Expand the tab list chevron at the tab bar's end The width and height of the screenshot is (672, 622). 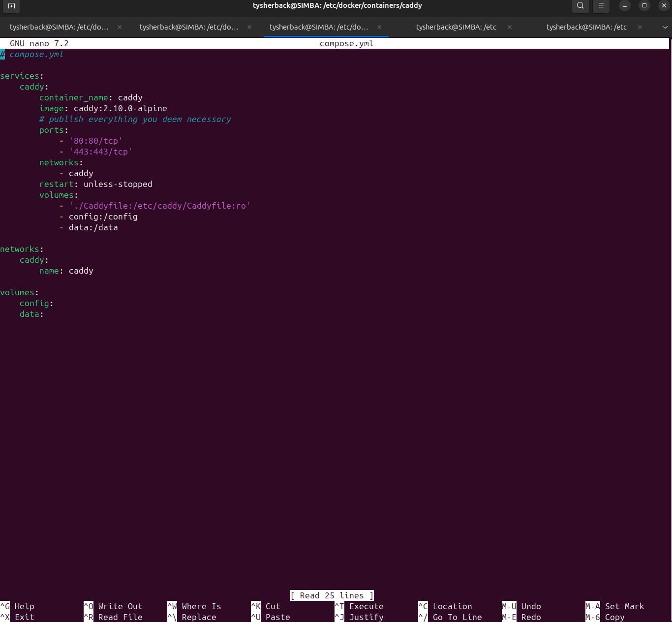click(x=665, y=27)
